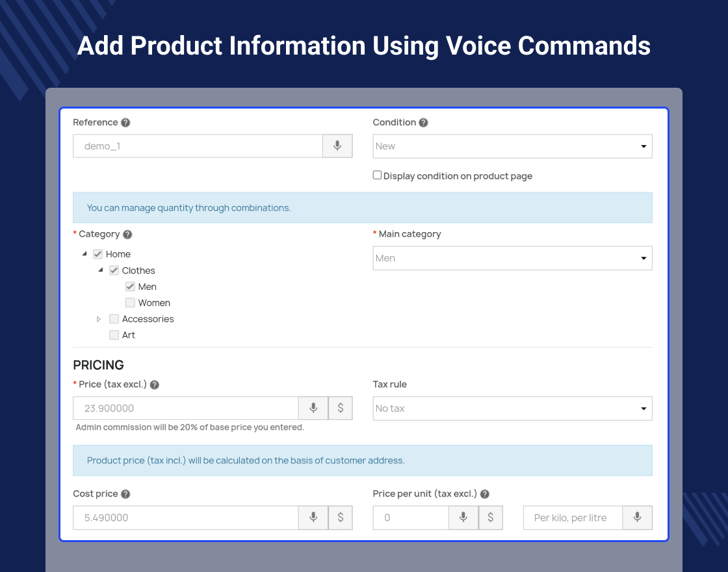Click the Reference input field with demo_1
Image resolution: width=728 pixels, height=572 pixels.
198,146
